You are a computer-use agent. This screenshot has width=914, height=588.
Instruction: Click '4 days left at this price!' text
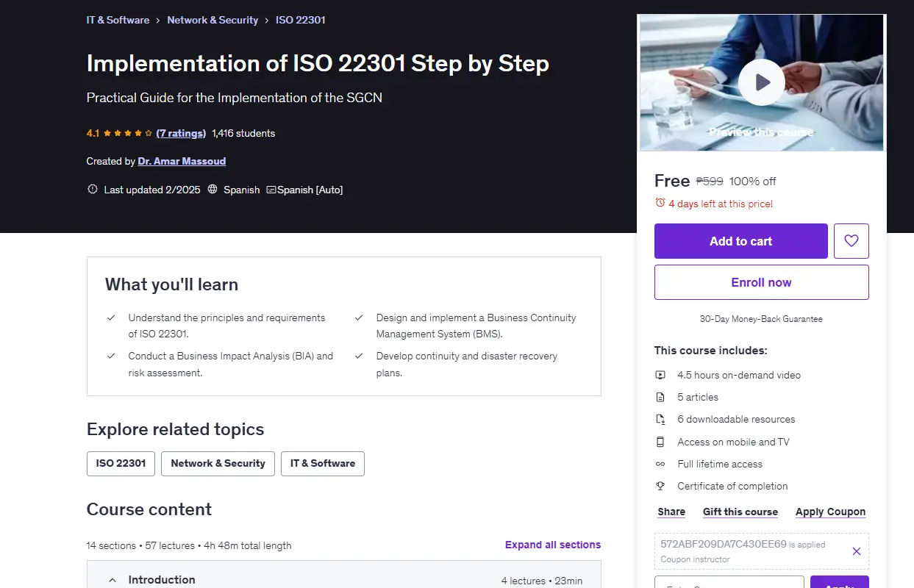(721, 204)
